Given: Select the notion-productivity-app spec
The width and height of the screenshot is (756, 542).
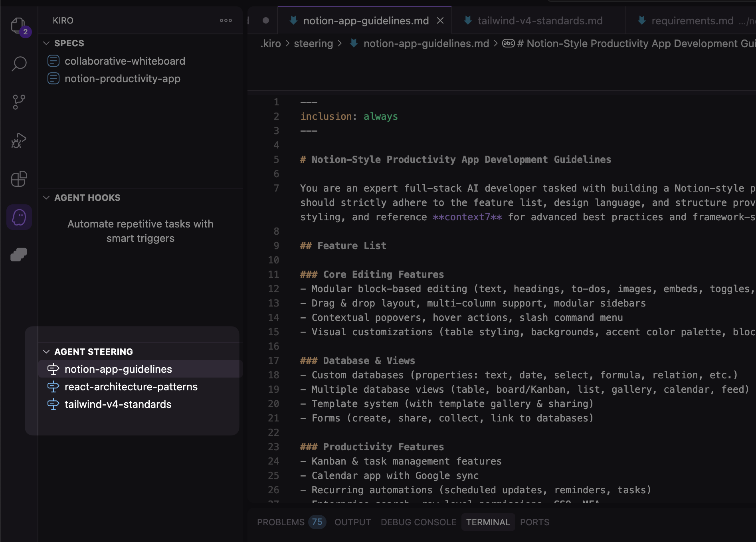Looking at the screenshot, I should [123, 79].
